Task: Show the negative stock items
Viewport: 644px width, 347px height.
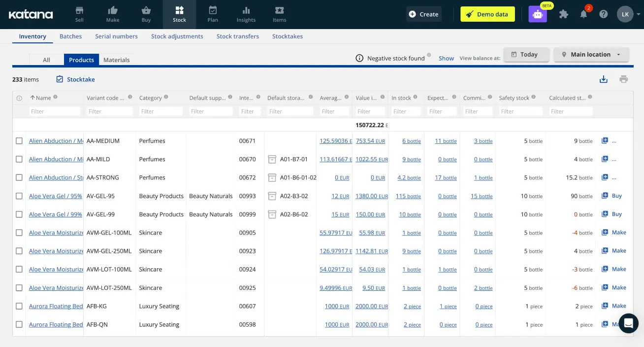Action: tap(446, 58)
